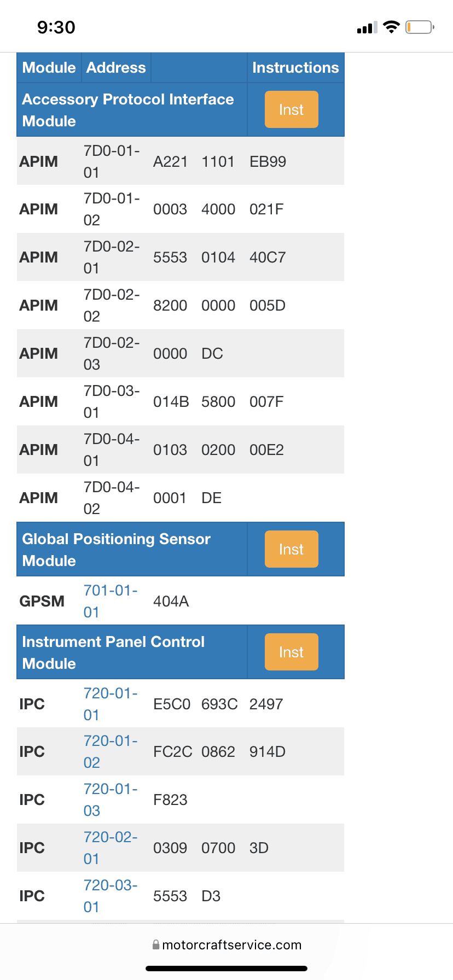453x980 pixels.
Task: Tap the cellular signal bars icon
Action: pyautogui.click(x=367, y=27)
